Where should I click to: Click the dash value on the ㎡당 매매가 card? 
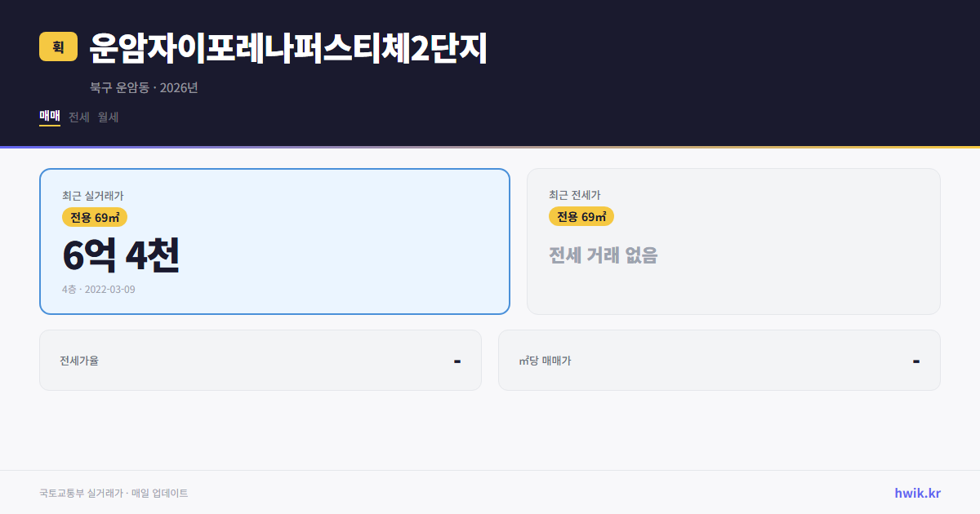coord(917,360)
